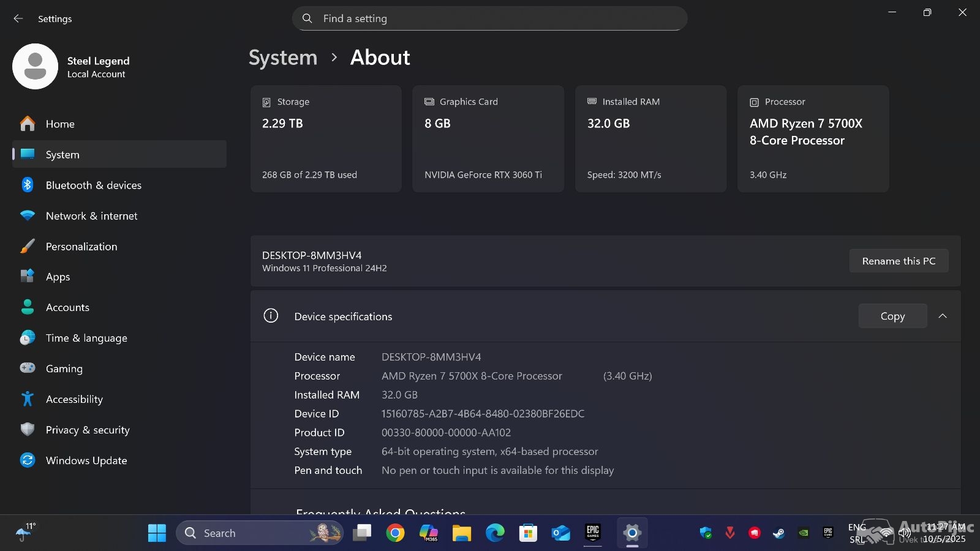The height and width of the screenshot is (551, 980).
Task: Click the Accessibility figure icon
Action: pos(28,399)
